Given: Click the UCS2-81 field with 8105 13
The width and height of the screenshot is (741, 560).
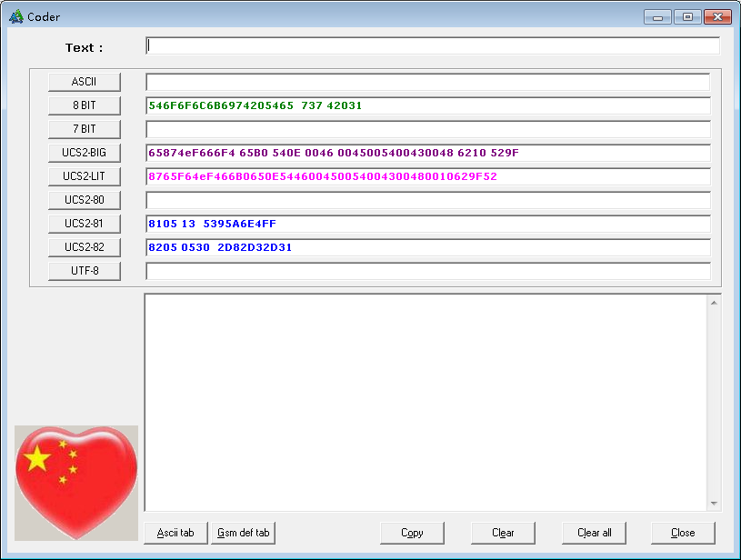Looking at the screenshot, I should (x=427, y=224).
